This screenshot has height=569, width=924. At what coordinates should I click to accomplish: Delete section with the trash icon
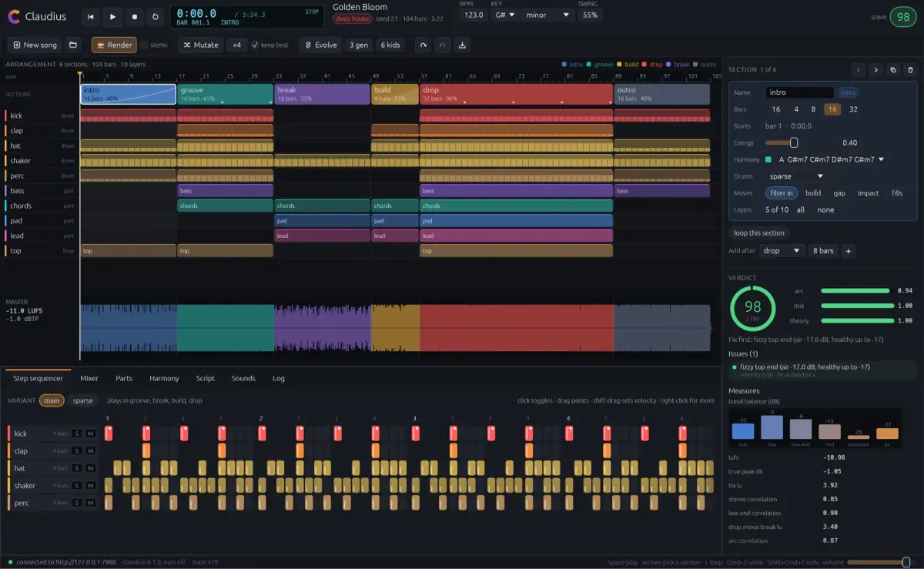[x=910, y=69]
